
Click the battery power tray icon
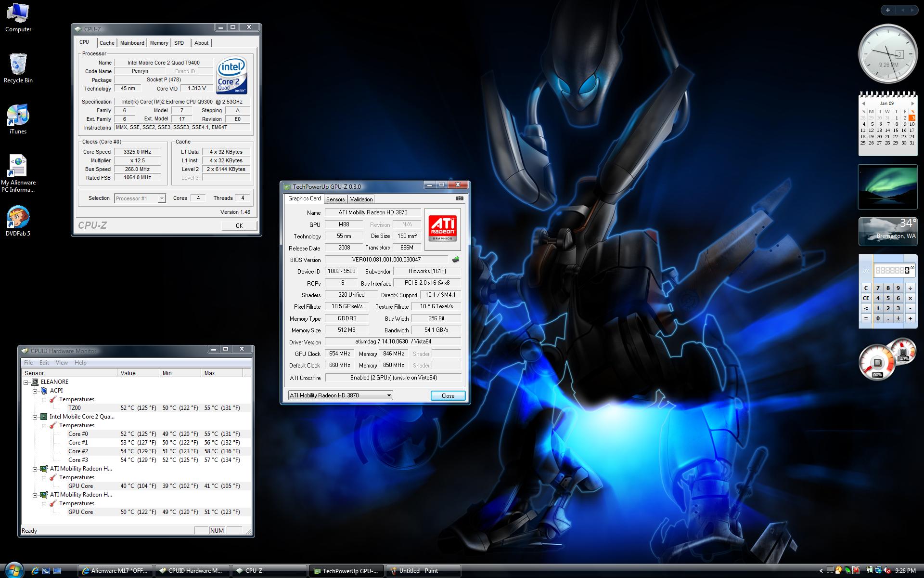click(x=870, y=570)
